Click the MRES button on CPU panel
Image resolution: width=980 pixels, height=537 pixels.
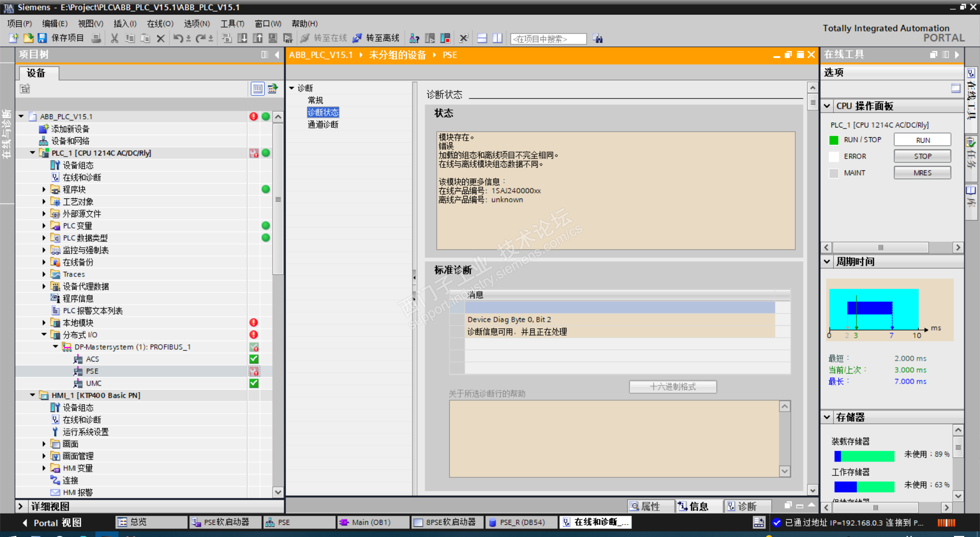tap(922, 173)
